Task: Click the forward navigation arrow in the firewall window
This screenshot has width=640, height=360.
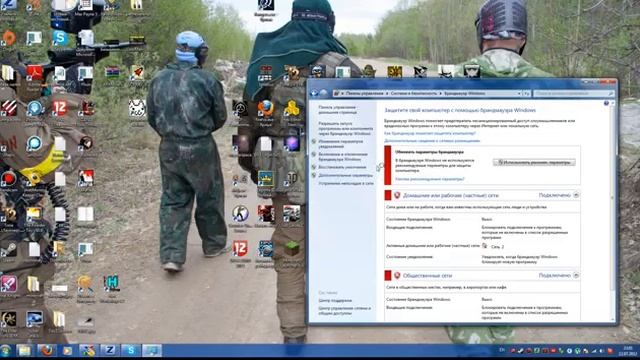Action: pos(324,93)
